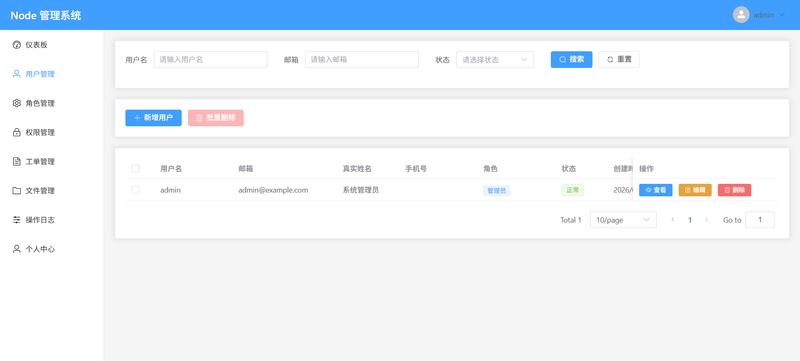800x361 pixels.
Task: Click the 状态 column header in table
Action: click(568, 168)
